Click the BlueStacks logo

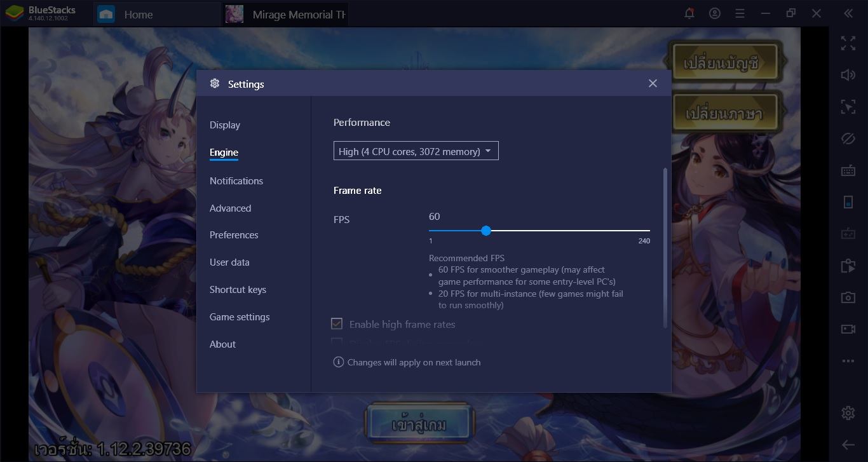pyautogui.click(x=13, y=13)
